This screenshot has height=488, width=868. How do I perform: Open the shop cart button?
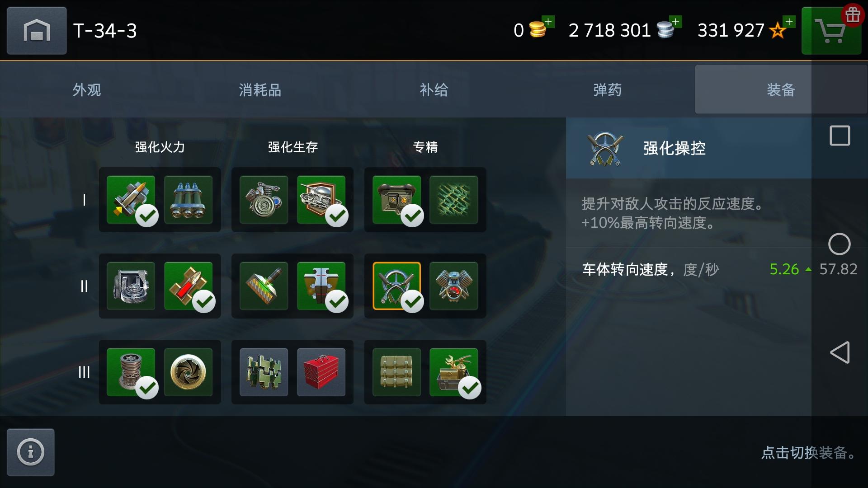click(831, 31)
